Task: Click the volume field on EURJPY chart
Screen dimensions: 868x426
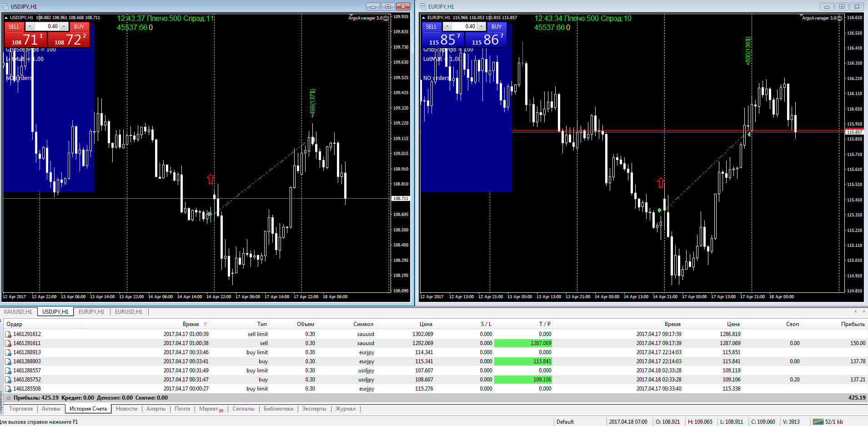Action: (464, 26)
